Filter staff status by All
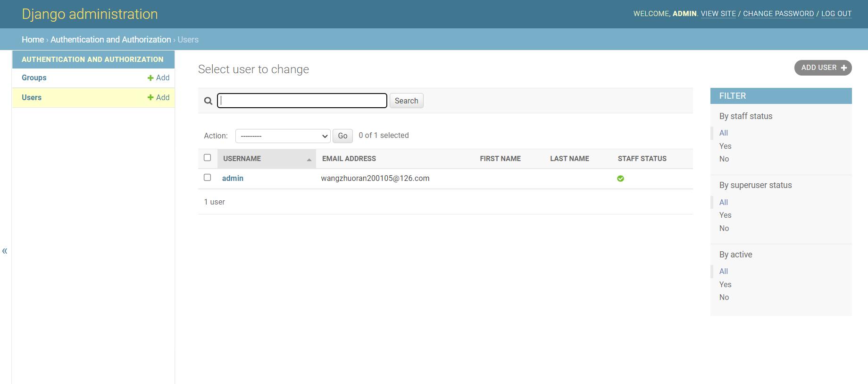Screen dimensions: 868x384 [x=724, y=133]
